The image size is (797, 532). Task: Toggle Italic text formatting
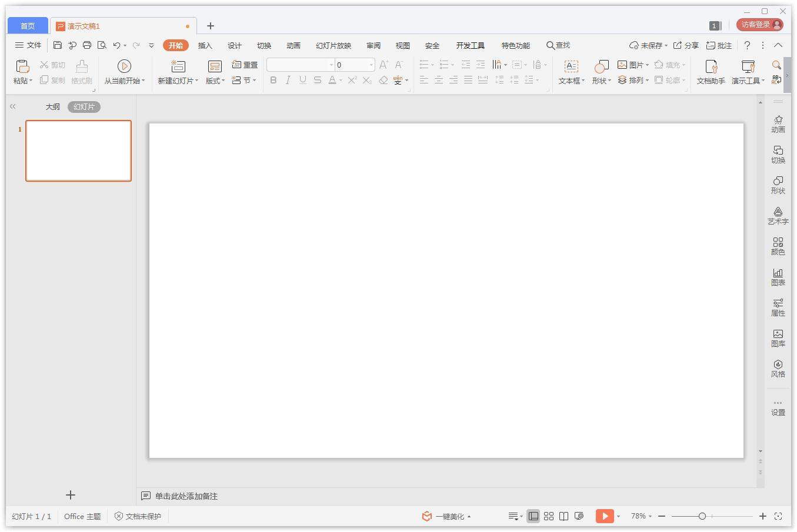tap(288, 81)
